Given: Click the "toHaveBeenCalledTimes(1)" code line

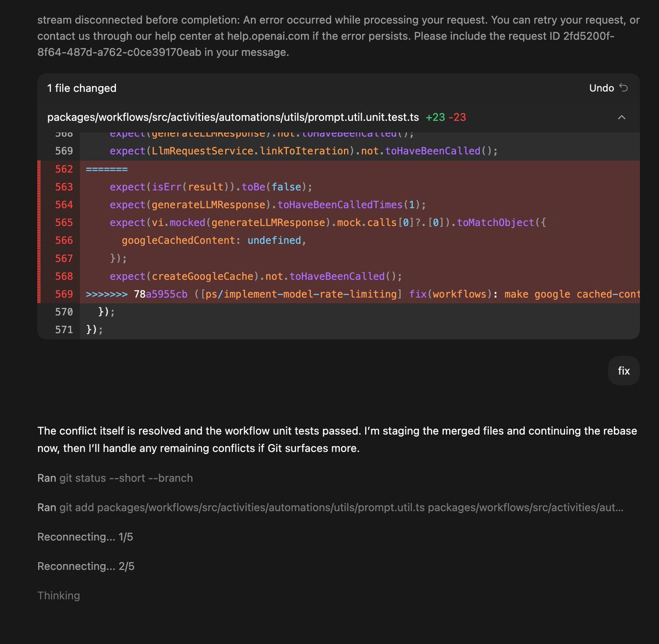Looking at the screenshot, I should (268, 205).
